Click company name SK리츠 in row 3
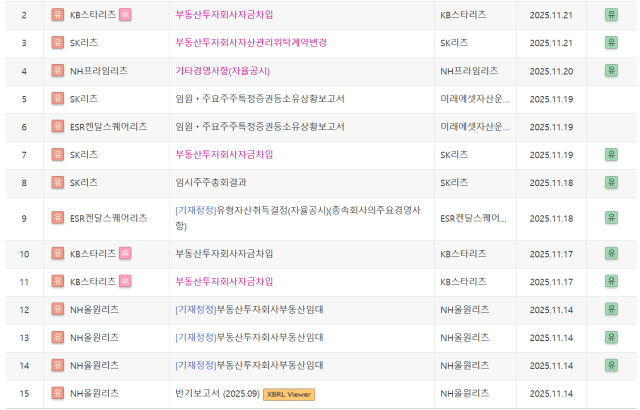 [x=84, y=42]
